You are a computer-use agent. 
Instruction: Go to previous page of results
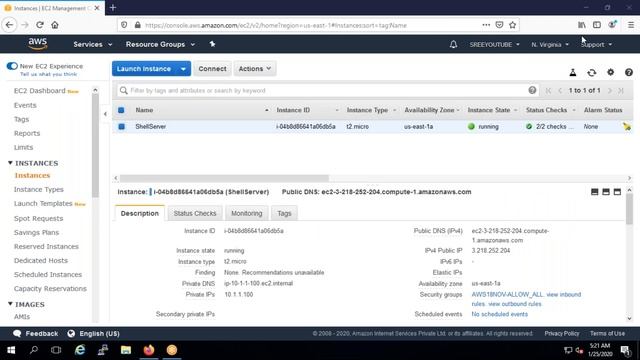pos(560,91)
